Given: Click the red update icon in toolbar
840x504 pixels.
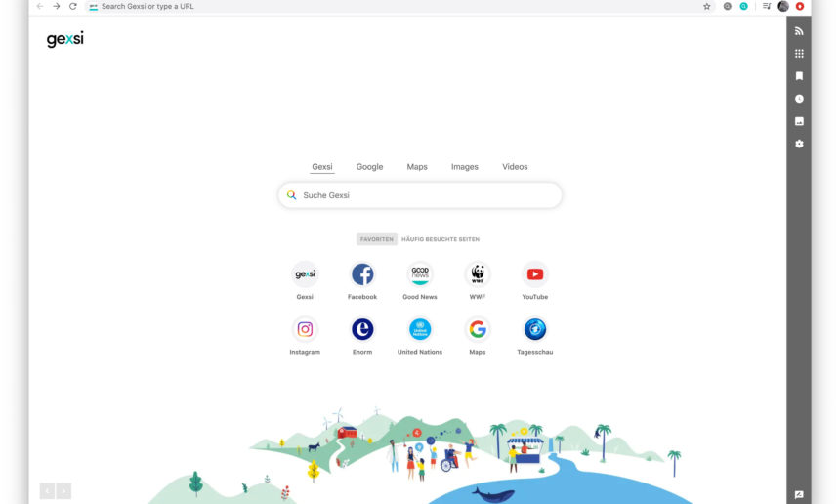Looking at the screenshot, I should [x=799, y=7].
